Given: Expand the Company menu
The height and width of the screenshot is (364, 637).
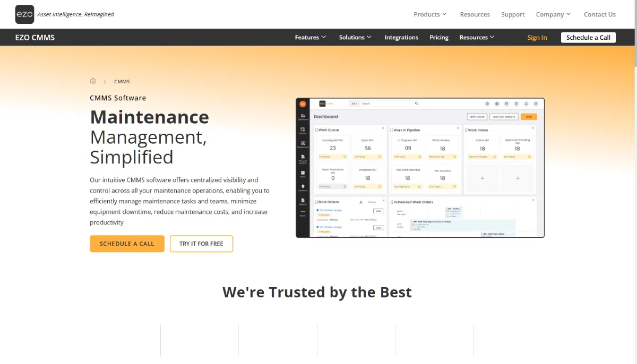Looking at the screenshot, I should click(553, 14).
